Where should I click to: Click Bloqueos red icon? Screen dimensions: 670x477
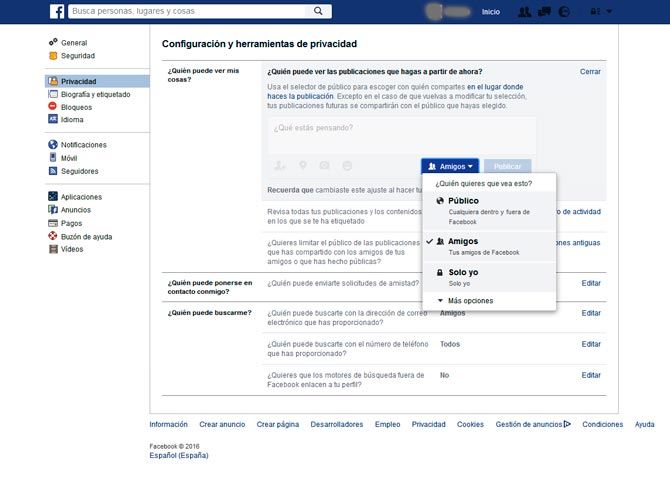pyautogui.click(x=53, y=106)
